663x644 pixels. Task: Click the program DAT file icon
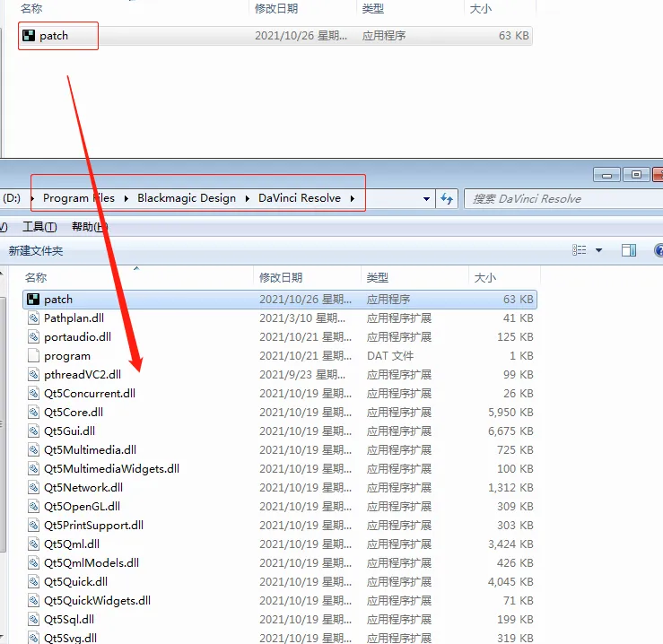(33, 356)
